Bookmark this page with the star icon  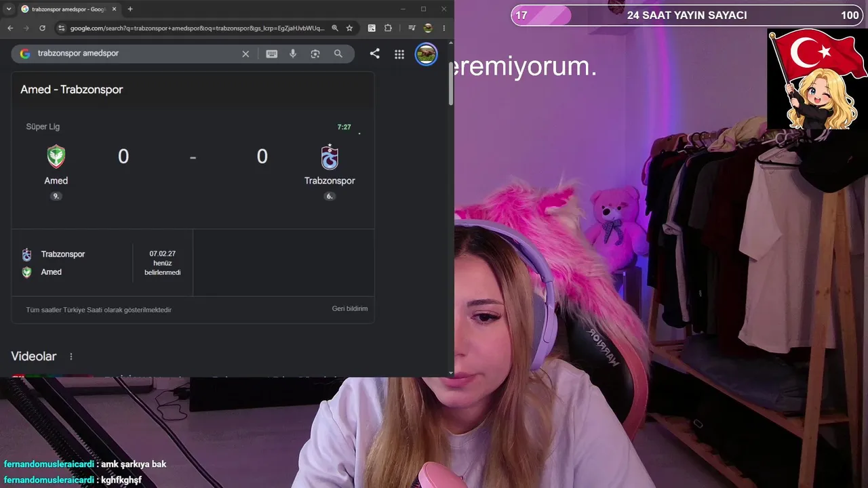pyautogui.click(x=349, y=28)
